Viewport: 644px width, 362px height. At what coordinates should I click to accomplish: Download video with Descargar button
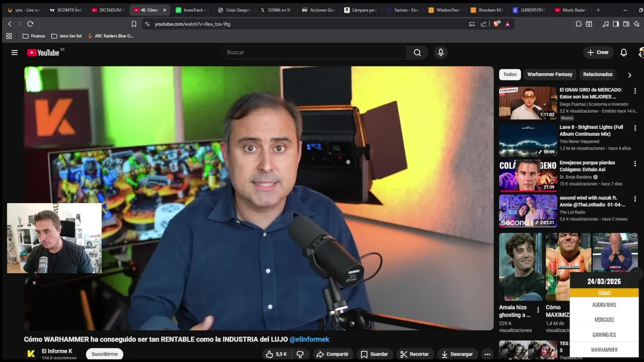pyautogui.click(x=457, y=354)
